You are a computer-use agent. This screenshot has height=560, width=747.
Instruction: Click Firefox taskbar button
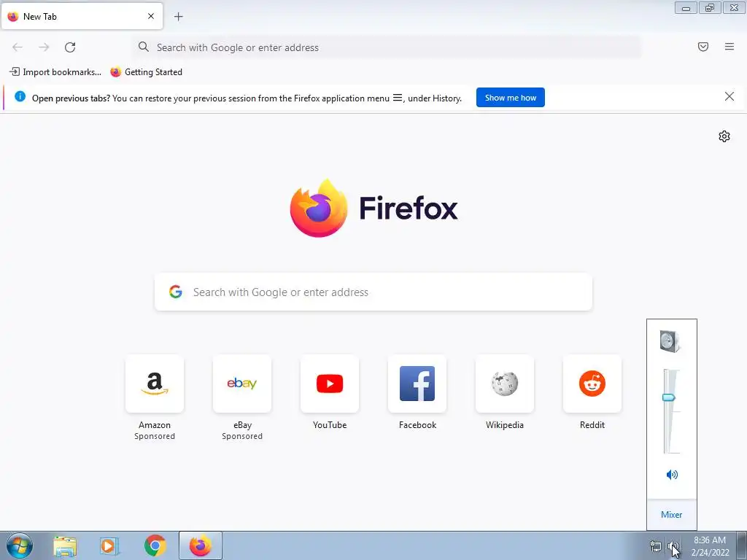coord(201,546)
